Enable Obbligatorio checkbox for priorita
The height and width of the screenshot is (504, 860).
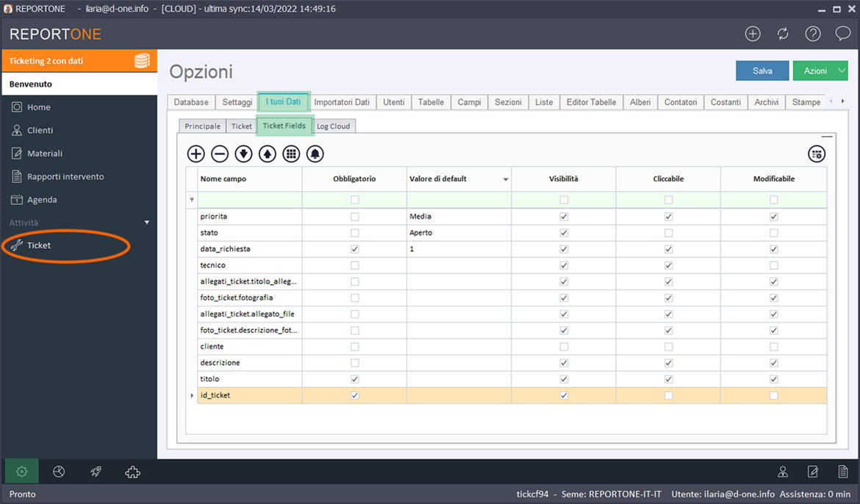tap(355, 217)
